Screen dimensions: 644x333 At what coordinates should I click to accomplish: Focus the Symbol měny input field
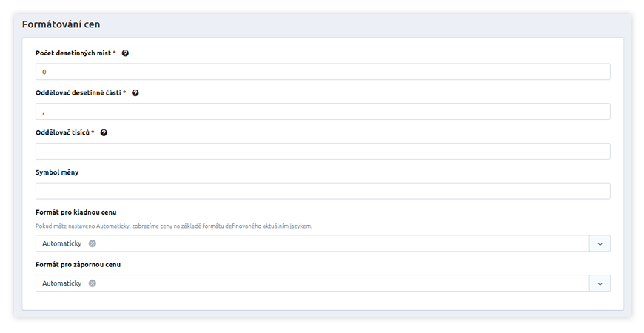point(323,192)
